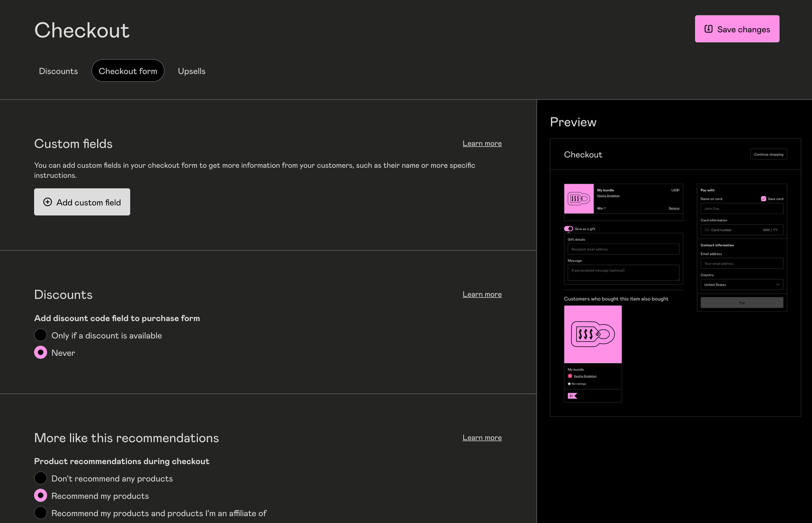Viewport: 812px width, 523px height.
Task: Switch to the Discounts tab
Action: (x=58, y=71)
